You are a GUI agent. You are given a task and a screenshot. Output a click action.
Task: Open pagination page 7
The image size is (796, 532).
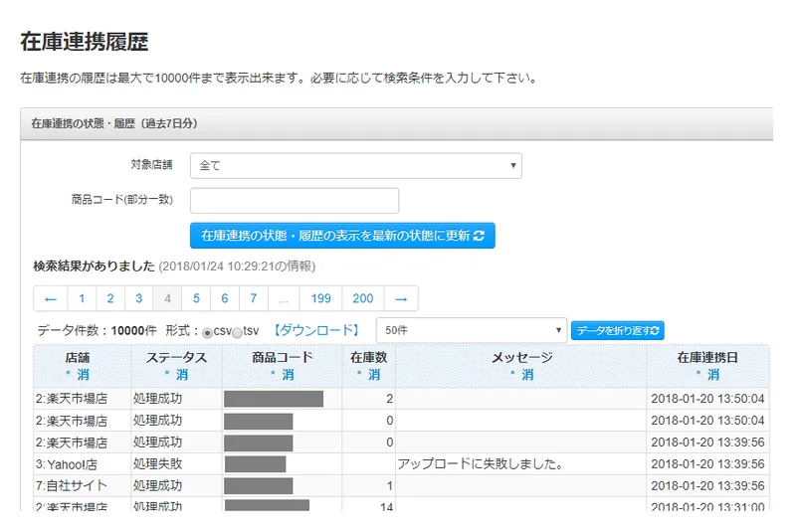(254, 298)
